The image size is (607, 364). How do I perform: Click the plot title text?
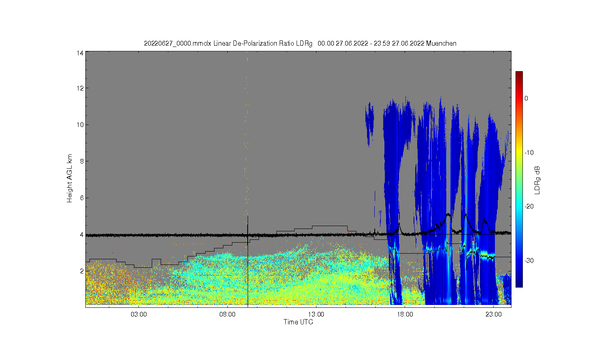click(x=300, y=43)
